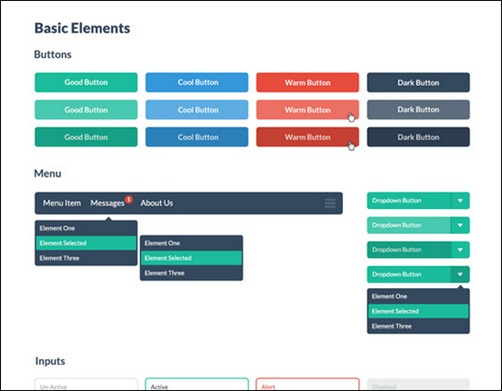Click the red-bordered Alert input field

307,384
